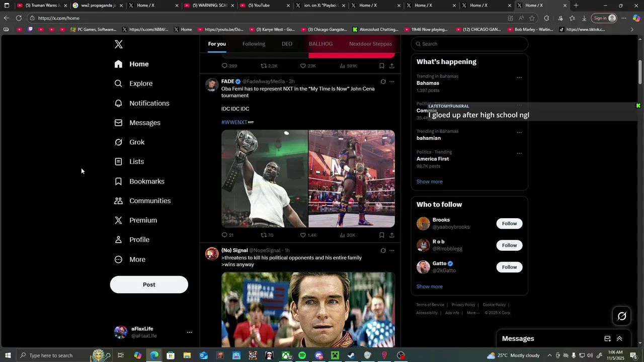This screenshot has width=644, height=362.
Task: Click the Windows Start button
Action: point(8,355)
